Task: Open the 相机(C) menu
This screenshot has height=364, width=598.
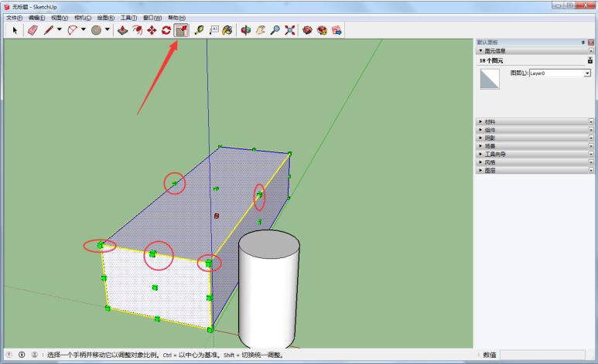Action: (x=82, y=17)
